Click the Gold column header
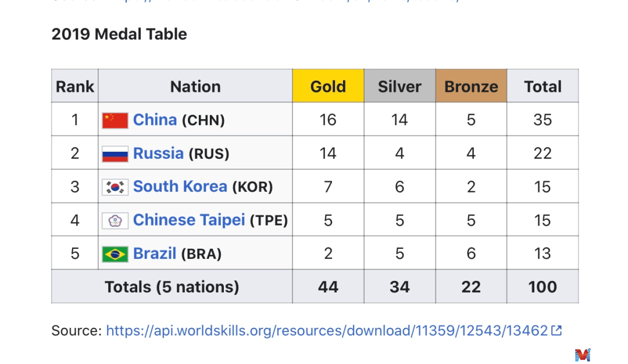 click(x=328, y=87)
